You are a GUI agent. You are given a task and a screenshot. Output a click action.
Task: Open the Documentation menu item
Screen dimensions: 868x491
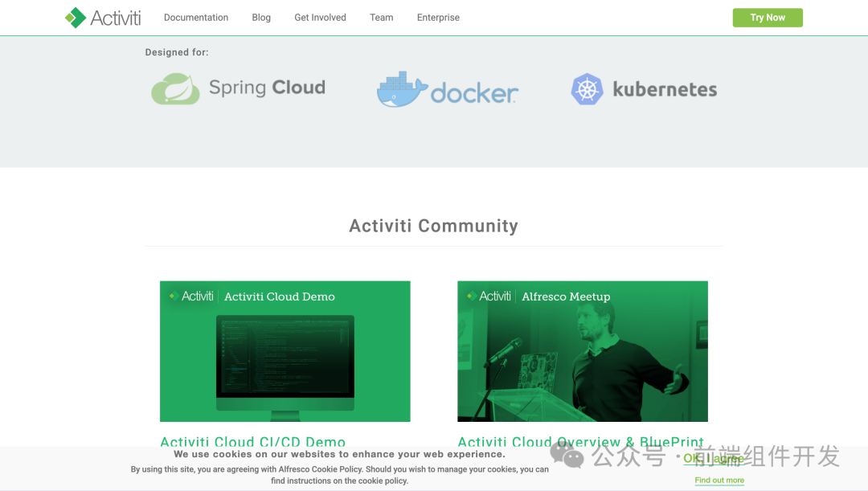[196, 18]
